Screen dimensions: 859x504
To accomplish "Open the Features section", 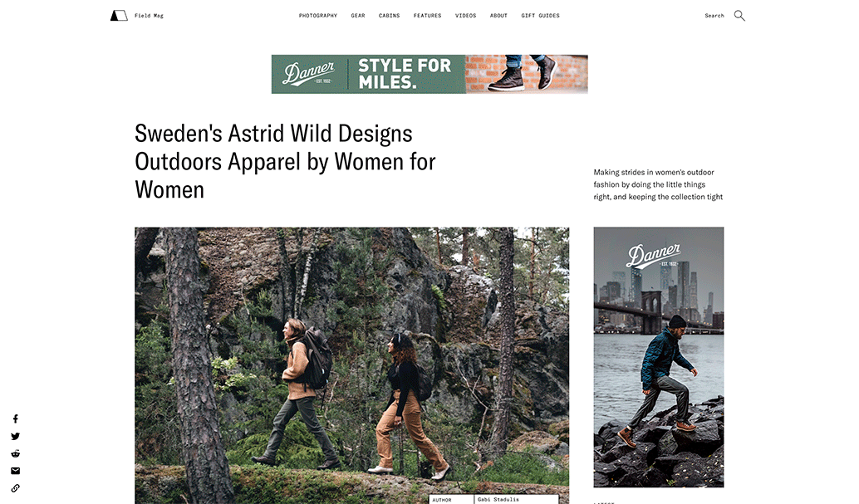I will 427,15.
